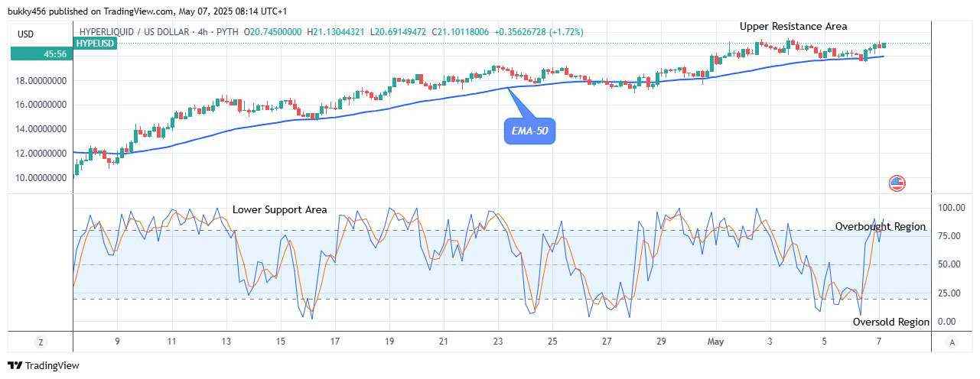
Task: Click the high price H21.13044321 value
Action: point(337,31)
